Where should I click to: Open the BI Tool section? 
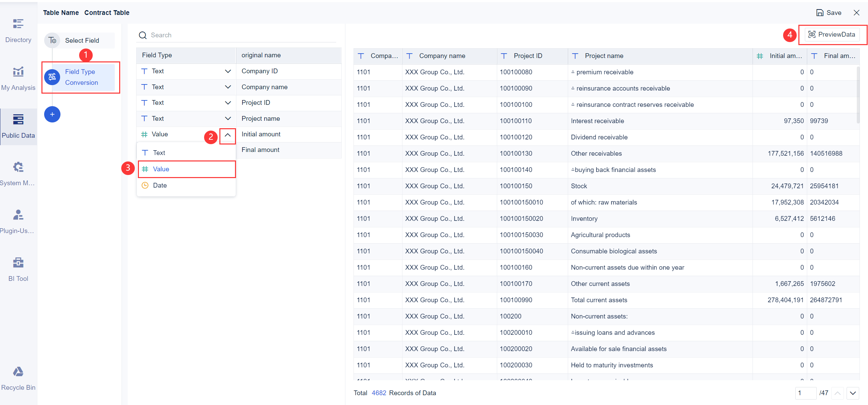pyautogui.click(x=18, y=269)
